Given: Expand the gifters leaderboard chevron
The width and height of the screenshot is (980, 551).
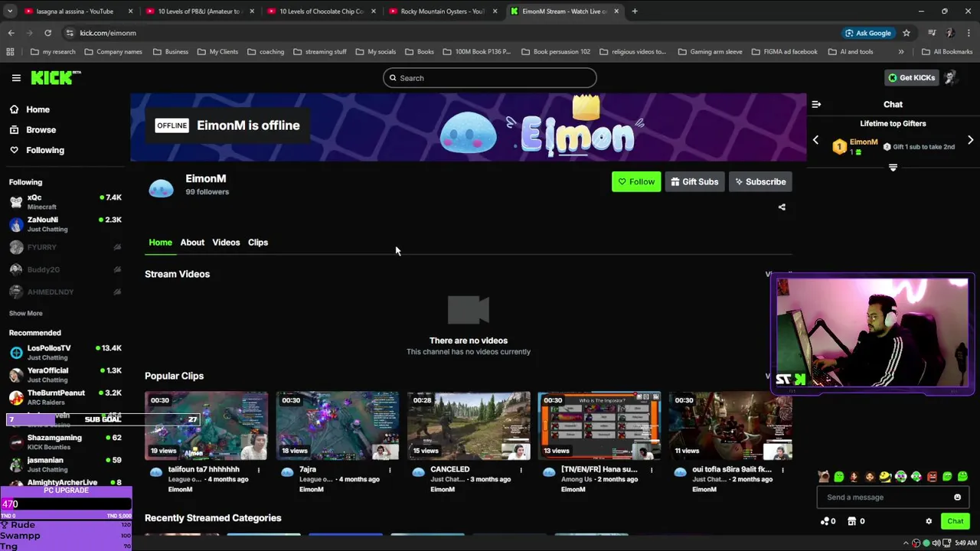Looking at the screenshot, I should click(893, 167).
